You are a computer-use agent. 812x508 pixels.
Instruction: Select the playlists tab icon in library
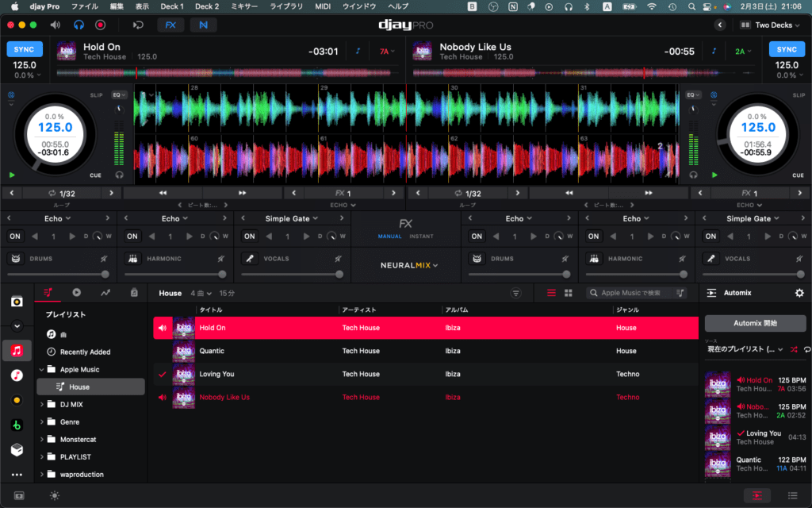(x=48, y=293)
